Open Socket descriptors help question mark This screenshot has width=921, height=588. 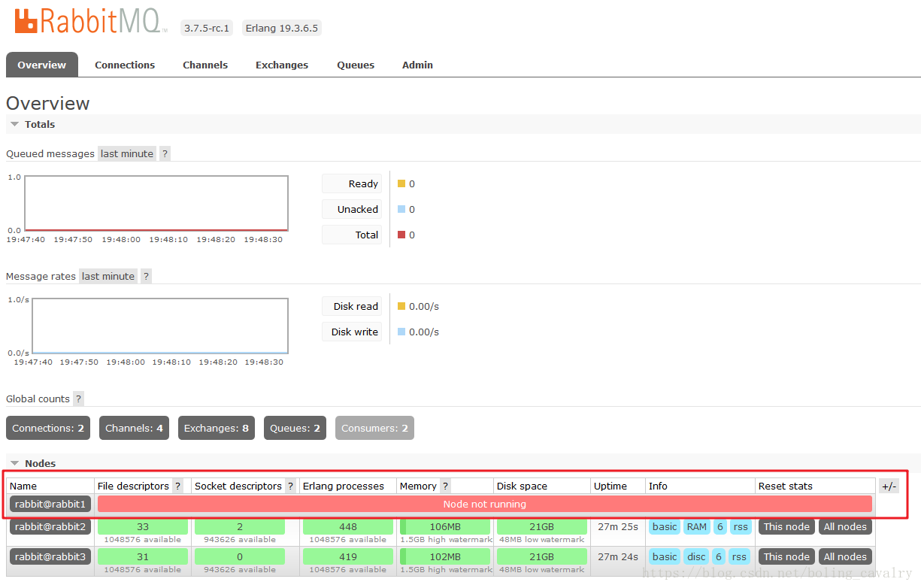tap(291, 486)
